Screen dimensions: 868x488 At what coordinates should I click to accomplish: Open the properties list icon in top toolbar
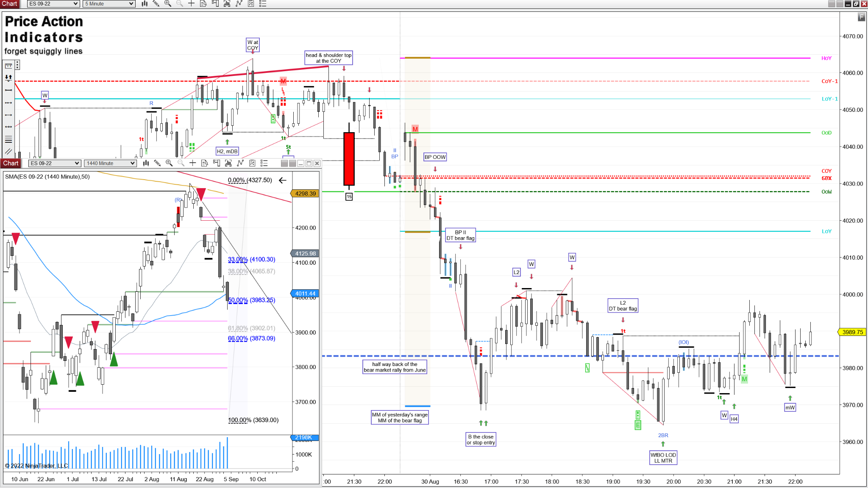tap(263, 4)
